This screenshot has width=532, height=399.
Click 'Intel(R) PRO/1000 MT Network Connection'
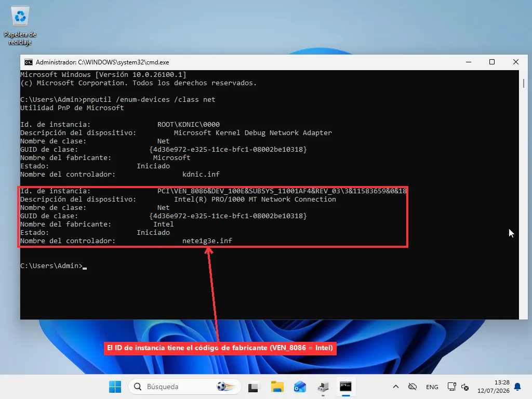(x=255, y=199)
